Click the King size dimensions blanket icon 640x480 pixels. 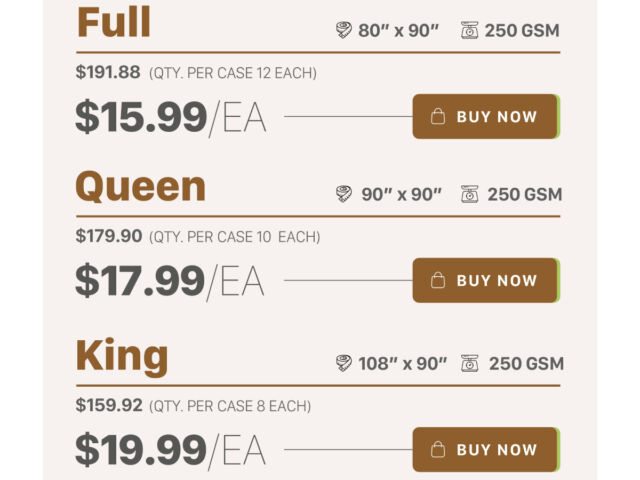344,363
